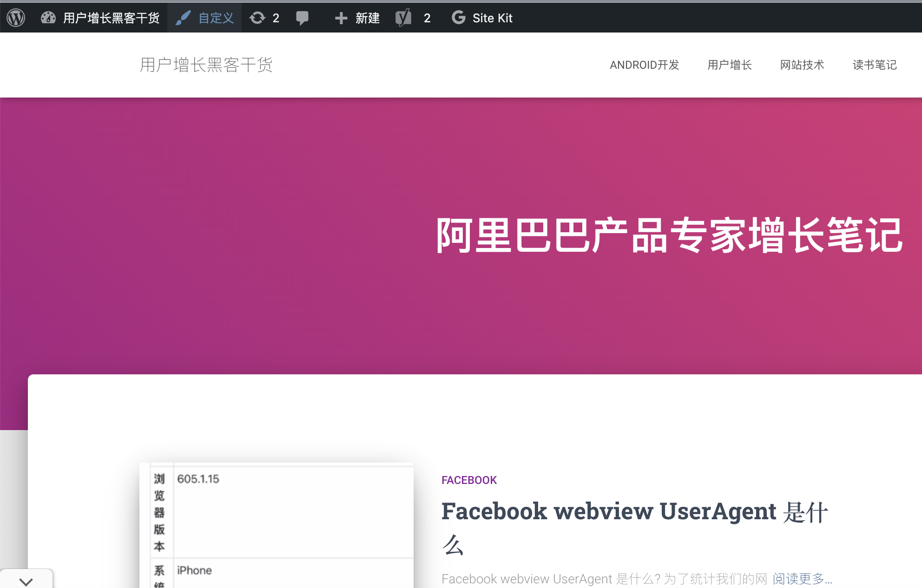Open the WordPress logo menu
This screenshot has height=588, width=922.
16,18
